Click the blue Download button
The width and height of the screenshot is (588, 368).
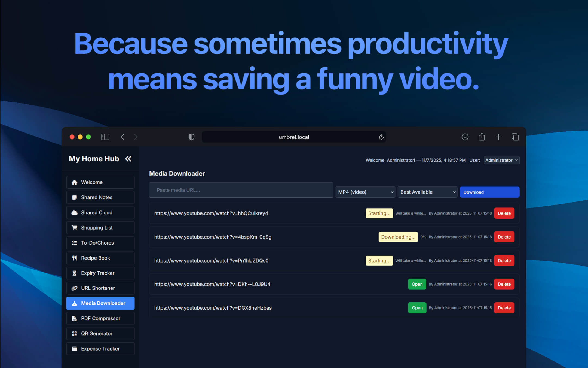point(489,192)
